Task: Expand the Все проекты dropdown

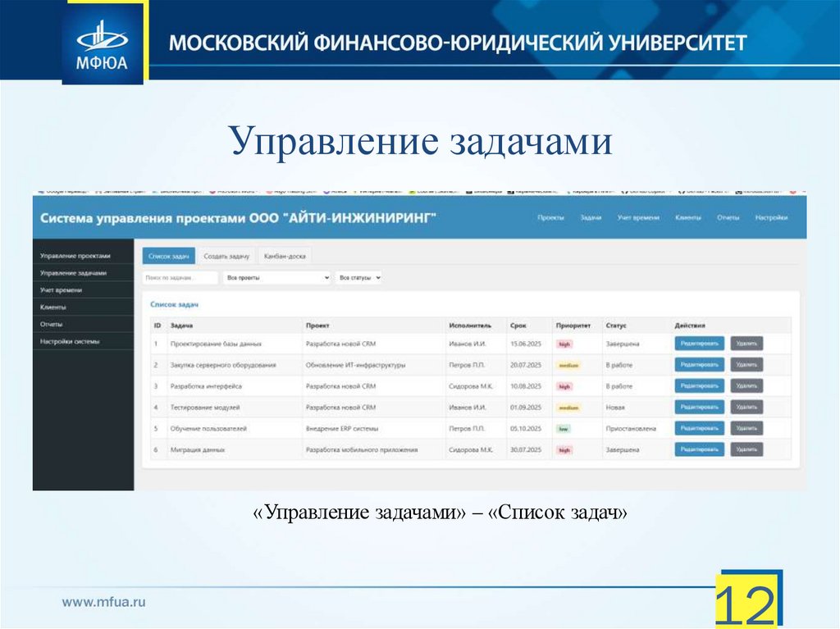Action: coord(279,277)
